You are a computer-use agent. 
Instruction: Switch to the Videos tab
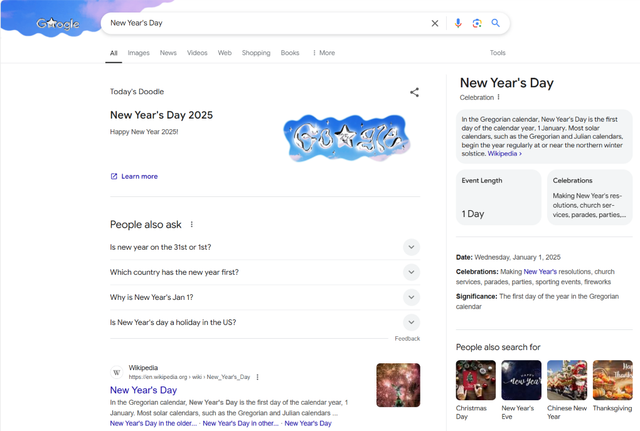tap(197, 53)
